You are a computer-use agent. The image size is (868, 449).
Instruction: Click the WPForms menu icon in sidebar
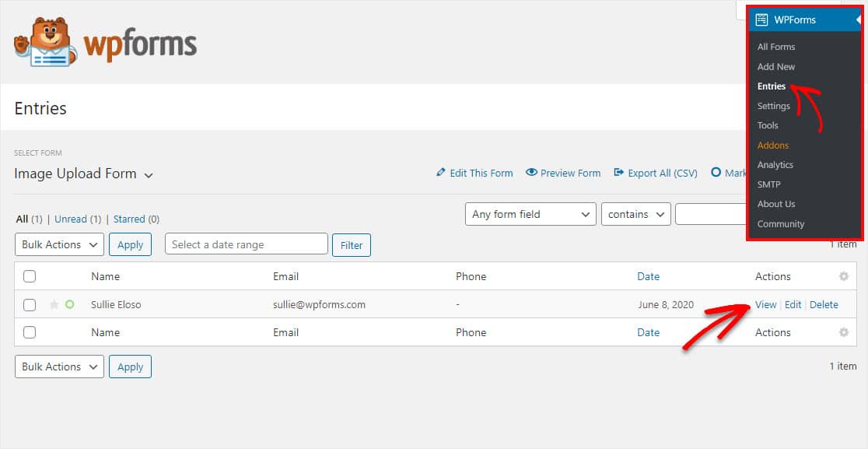(x=761, y=20)
